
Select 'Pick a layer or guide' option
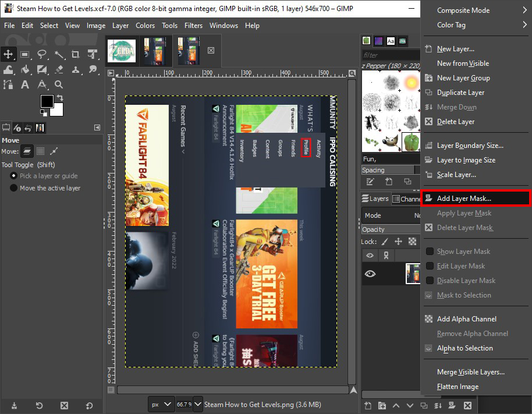coord(14,176)
